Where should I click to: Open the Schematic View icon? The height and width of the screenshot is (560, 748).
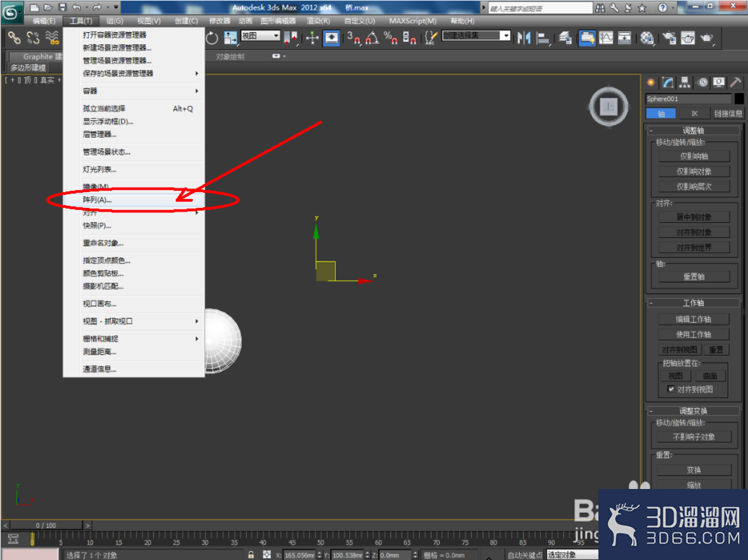coord(625,37)
